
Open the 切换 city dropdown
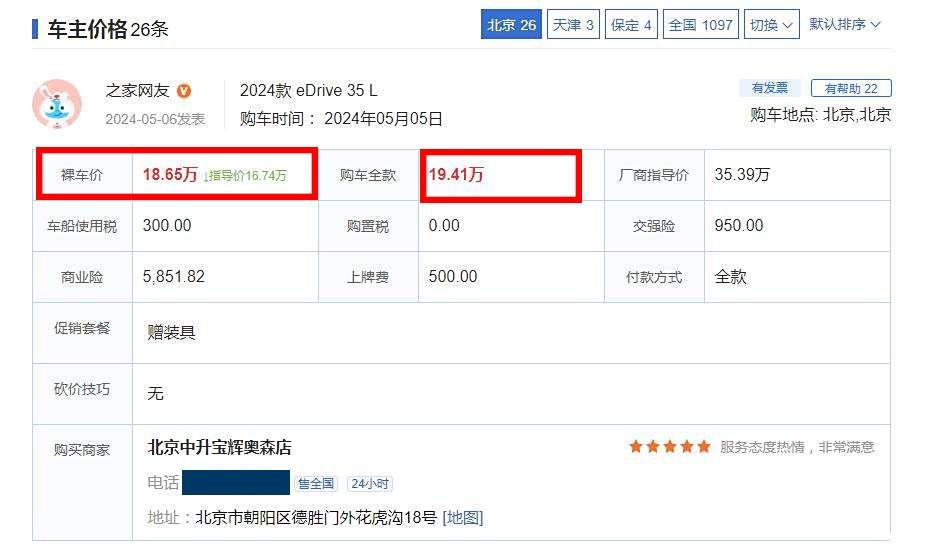772,25
